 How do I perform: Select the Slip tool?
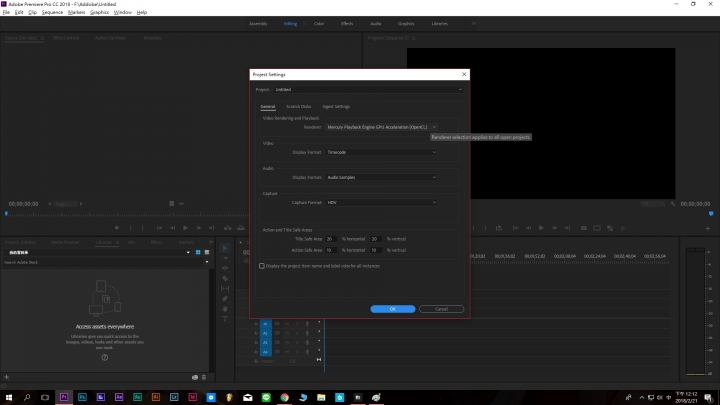225,288
